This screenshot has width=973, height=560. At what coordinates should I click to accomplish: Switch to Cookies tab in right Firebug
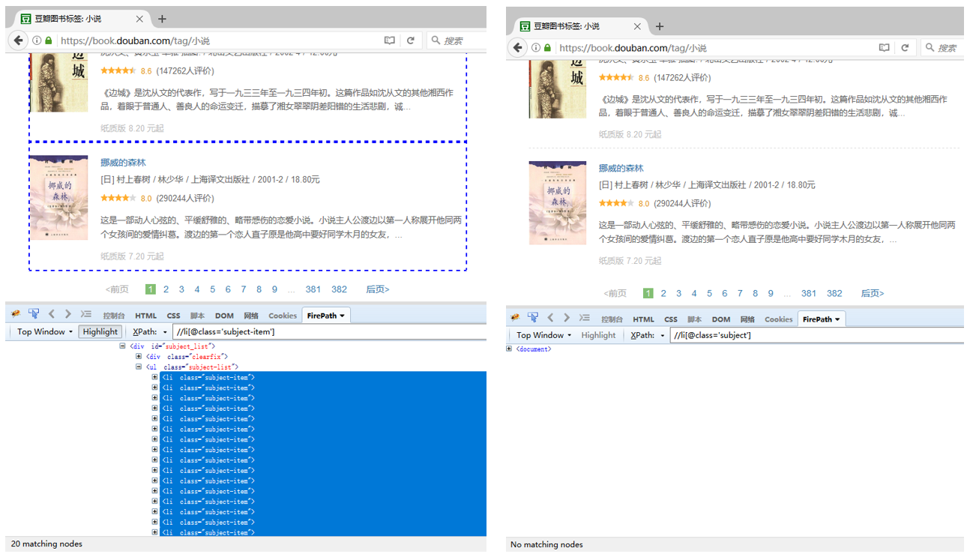tap(778, 319)
